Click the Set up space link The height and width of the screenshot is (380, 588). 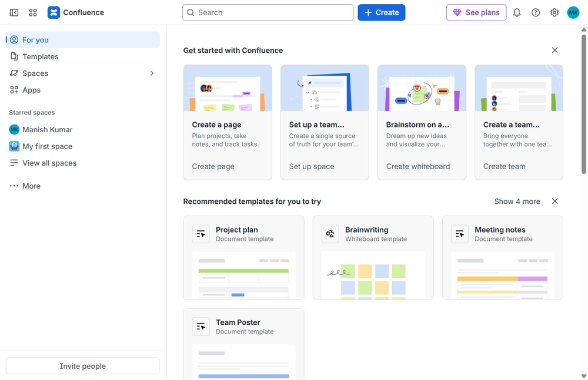[311, 166]
